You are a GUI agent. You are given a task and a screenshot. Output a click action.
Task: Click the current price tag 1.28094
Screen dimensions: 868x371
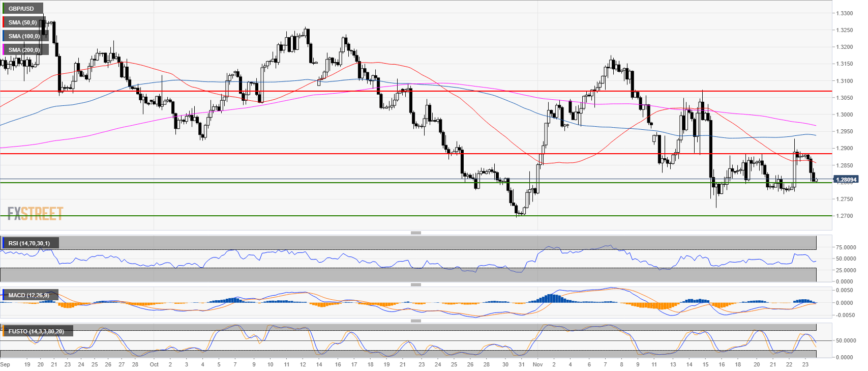846,180
